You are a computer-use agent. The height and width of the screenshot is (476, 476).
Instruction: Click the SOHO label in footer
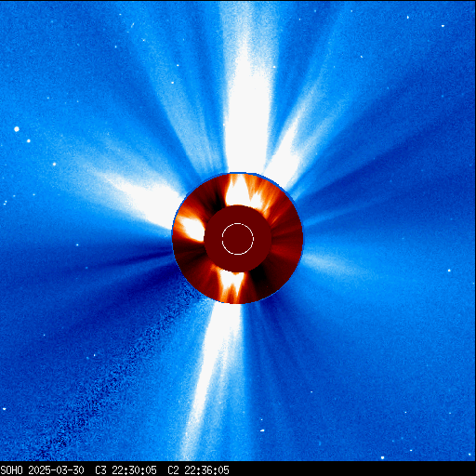[11, 469]
